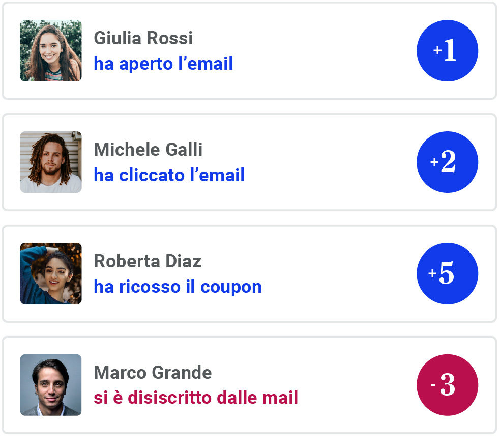Click Marco Grande's profile picture
Screen dimensions: 499x448
(x=50, y=385)
